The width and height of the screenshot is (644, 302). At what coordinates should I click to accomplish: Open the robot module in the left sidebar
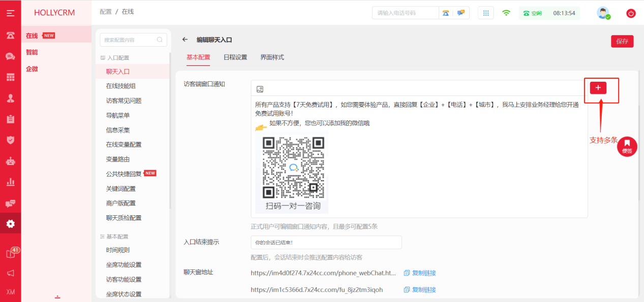pyautogui.click(x=10, y=161)
